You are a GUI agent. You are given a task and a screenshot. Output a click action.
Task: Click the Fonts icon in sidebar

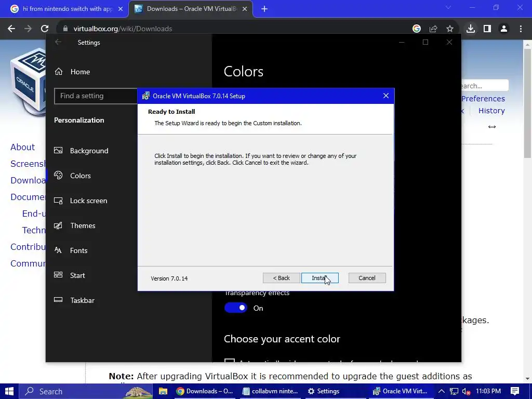tap(58, 250)
